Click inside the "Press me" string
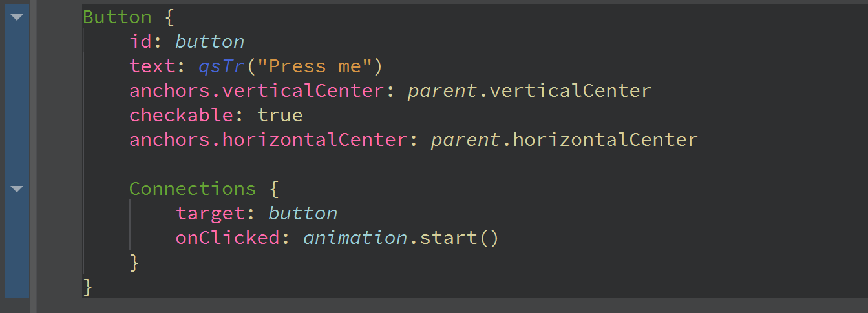The width and height of the screenshot is (868, 313). 321,66
